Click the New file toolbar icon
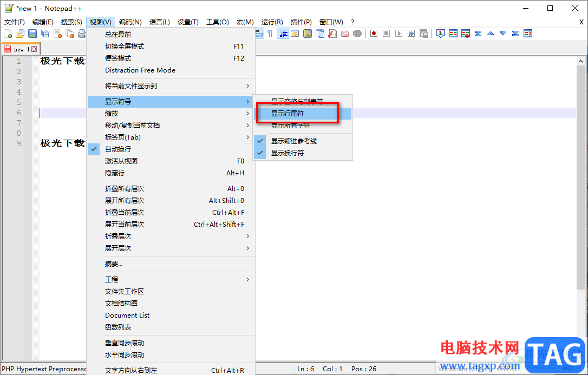 8,34
